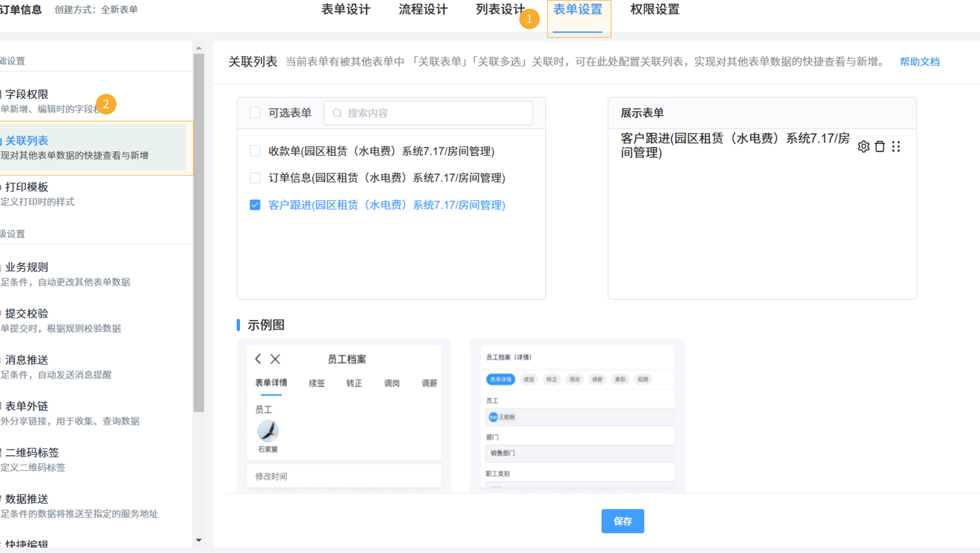This screenshot has height=553, width=980.
Task: Click 转正 tab in mobile preview
Action: coord(354,383)
